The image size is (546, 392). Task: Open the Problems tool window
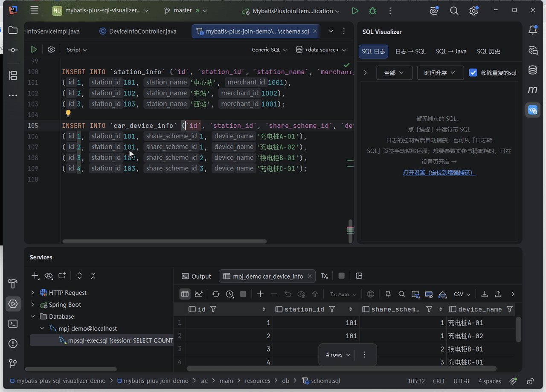[x=13, y=343]
